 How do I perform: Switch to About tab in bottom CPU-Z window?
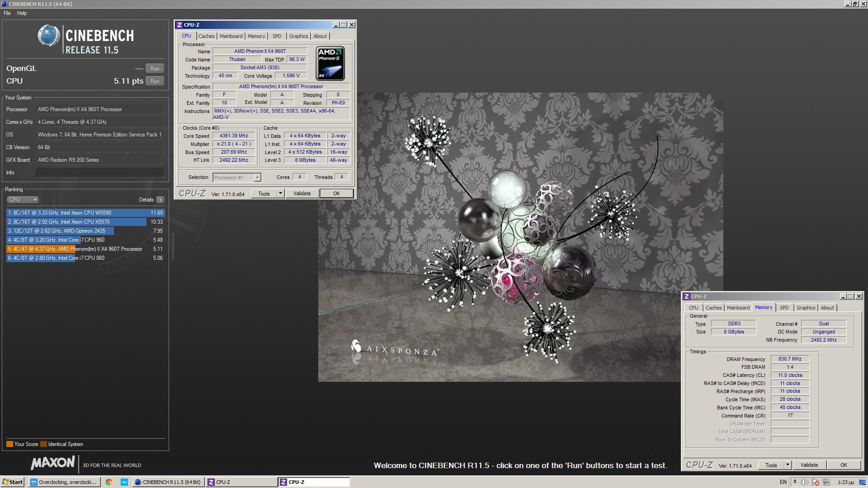tap(827, 308)
